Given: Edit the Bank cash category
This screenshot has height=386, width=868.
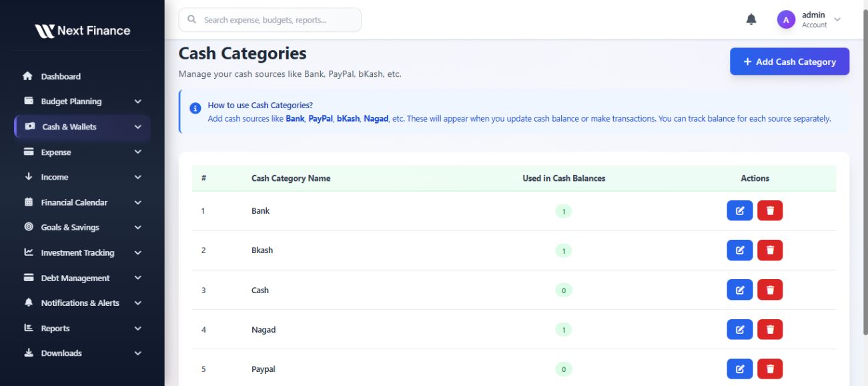Looking at the screenshot, I should 739,211.
